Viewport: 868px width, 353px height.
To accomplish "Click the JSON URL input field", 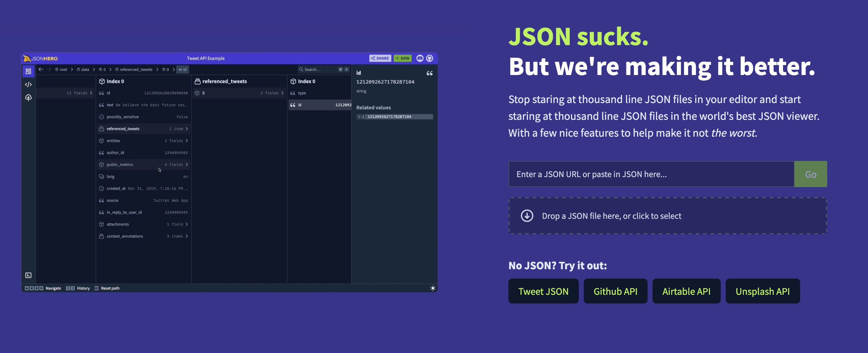I will (651, 174).
